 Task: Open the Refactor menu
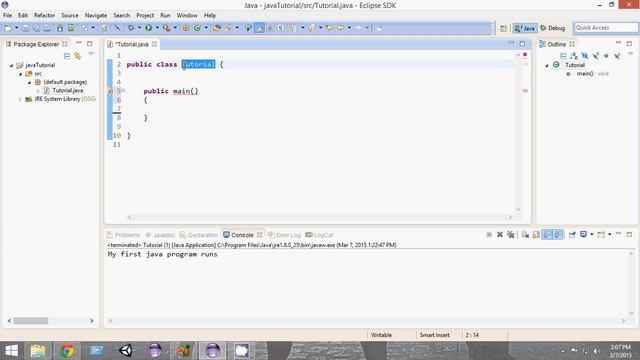[44, 15]
